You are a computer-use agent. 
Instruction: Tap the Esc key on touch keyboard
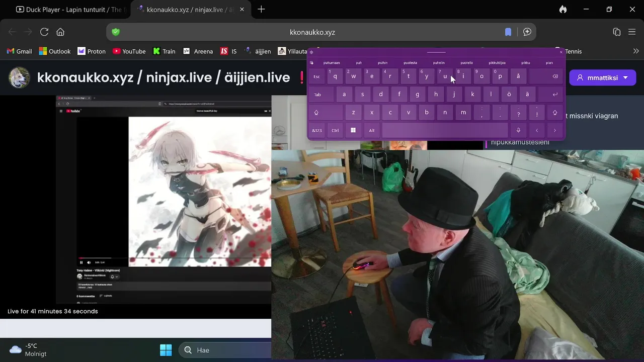click(x=316, y=76)
